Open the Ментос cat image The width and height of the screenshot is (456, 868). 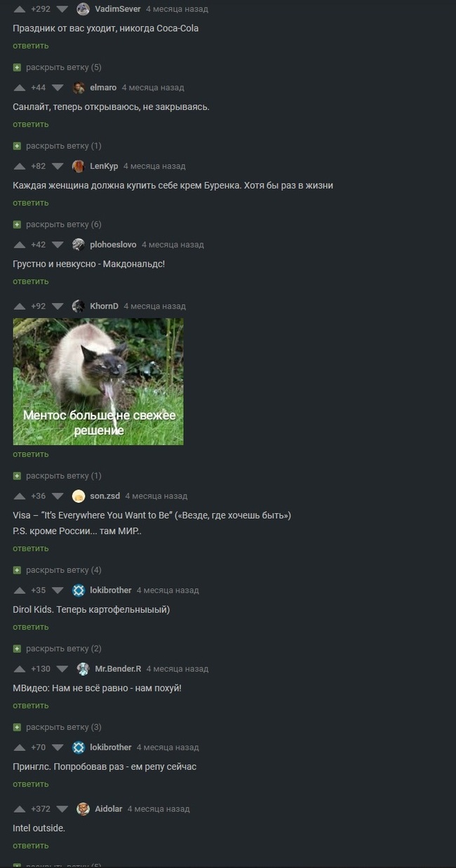(x=98, y=381)
